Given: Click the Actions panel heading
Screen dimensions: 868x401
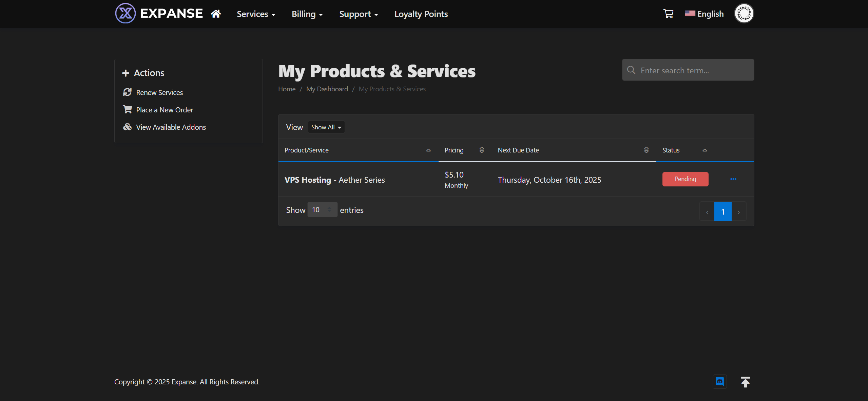Looking at the screenshot, I should pos(149,73).
